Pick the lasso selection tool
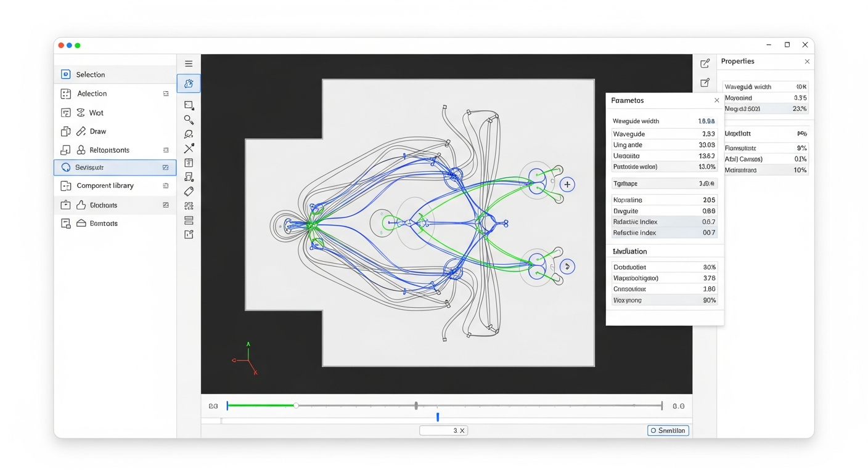 point(189,134)
